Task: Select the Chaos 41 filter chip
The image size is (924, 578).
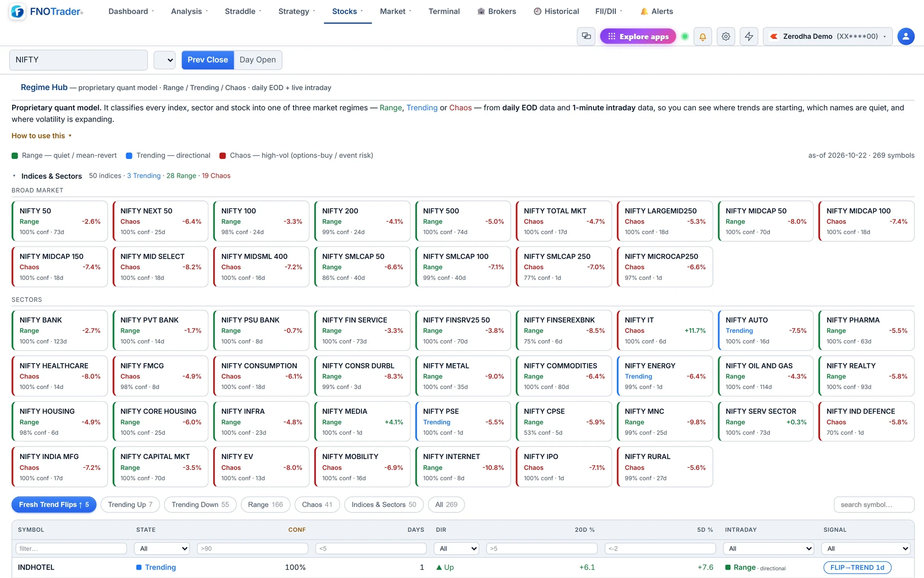Action: 317,504
